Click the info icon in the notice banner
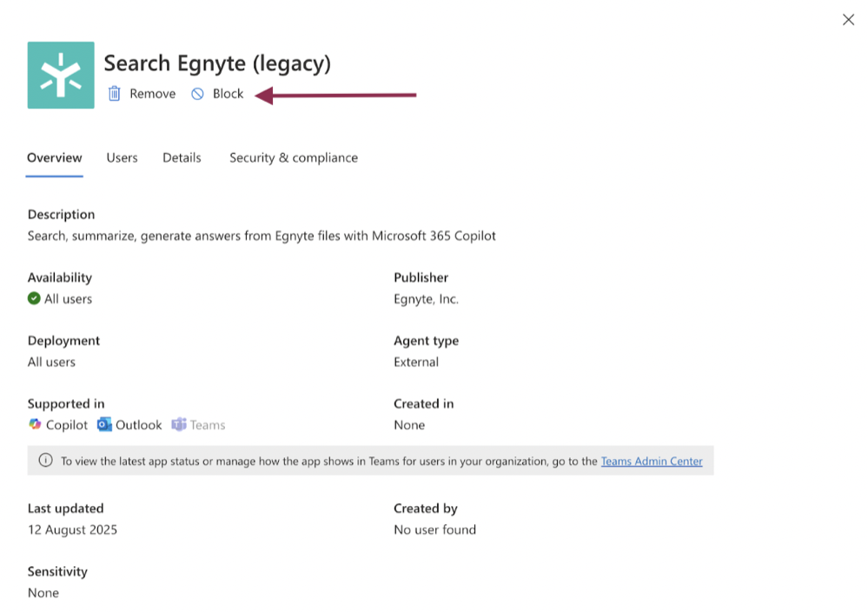The height and width of the screenshot is (613, 868). pos(44,461)
